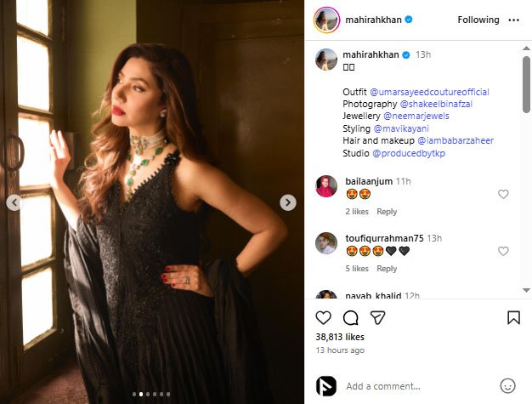Open the comment bubble icon
This screenshot has width=532, height=404.
point(350,318)
